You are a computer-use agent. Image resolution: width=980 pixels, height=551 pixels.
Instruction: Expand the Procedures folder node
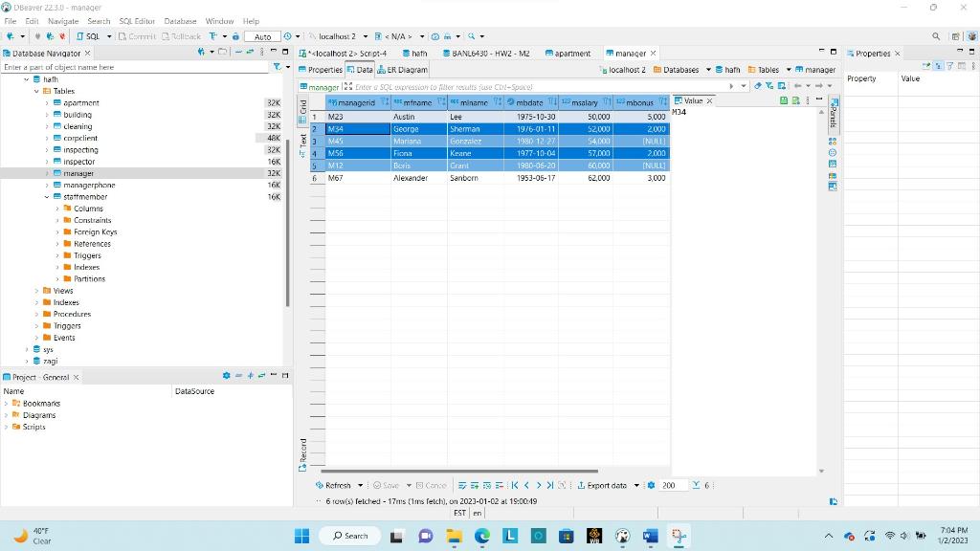pyautogui.click(x=36, y=314)
